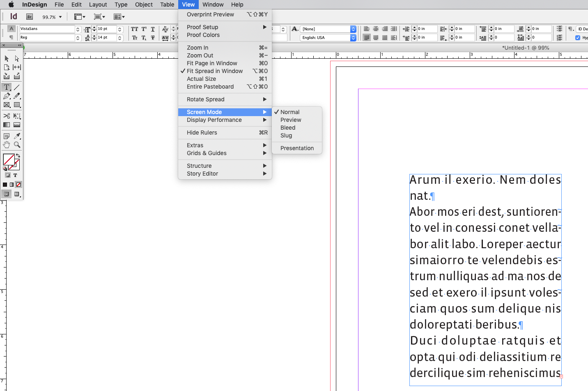Select the Selection tool arrow

[x=7, y=59]
